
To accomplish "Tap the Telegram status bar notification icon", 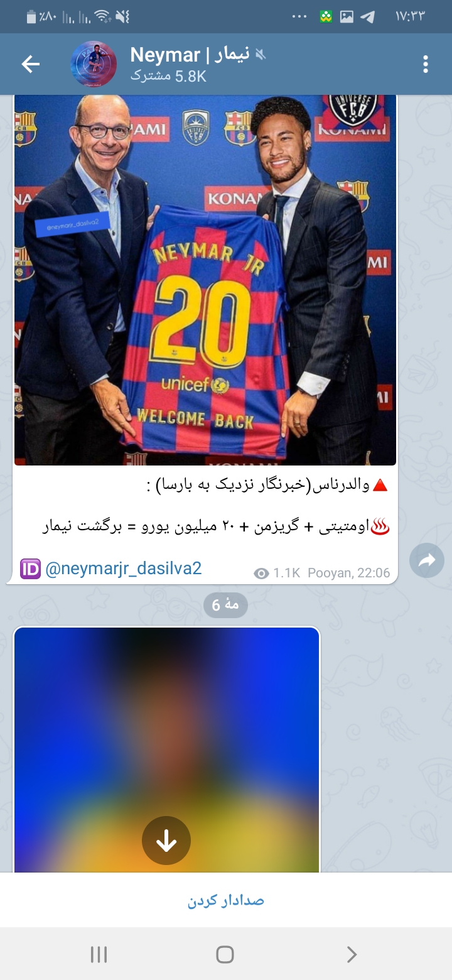I will pyautogui.click(x=368, y=17).
